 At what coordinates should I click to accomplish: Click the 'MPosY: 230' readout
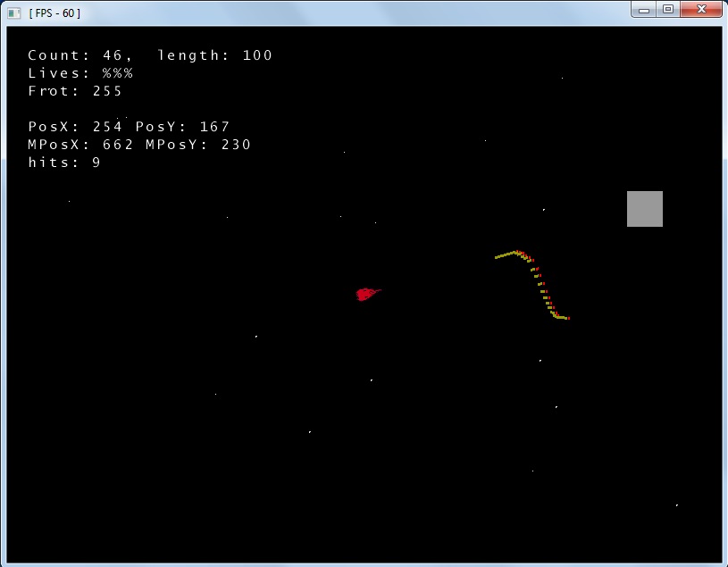point(198,145)
